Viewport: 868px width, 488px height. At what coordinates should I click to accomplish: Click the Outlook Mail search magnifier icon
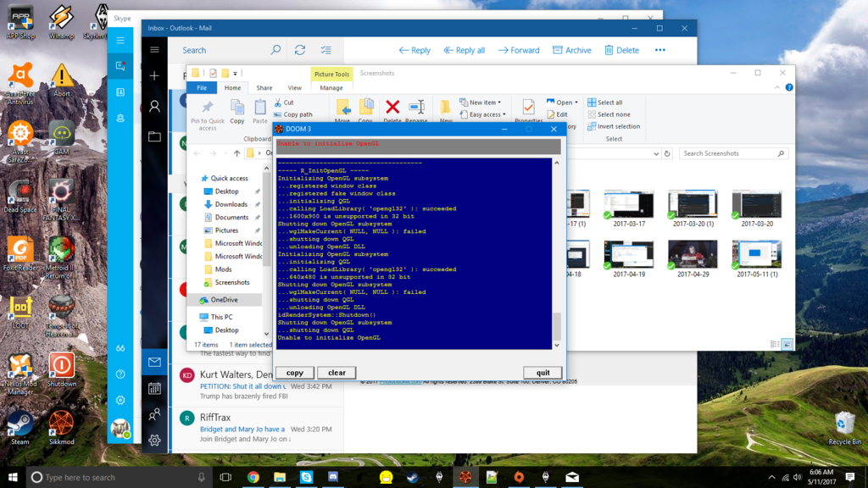click(x=275, y=50)
